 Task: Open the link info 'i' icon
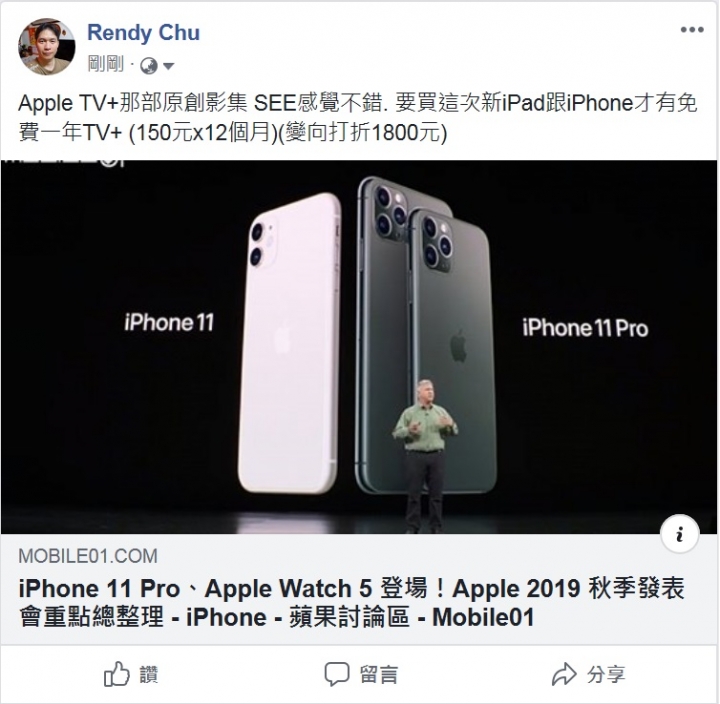[x=679, y=534]
